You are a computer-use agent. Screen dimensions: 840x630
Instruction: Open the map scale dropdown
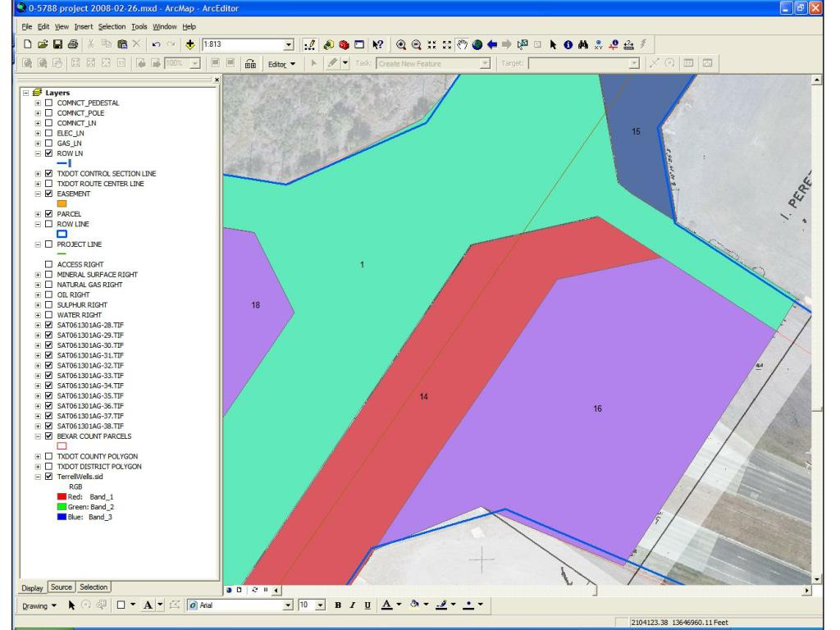[x=288, y=43]
